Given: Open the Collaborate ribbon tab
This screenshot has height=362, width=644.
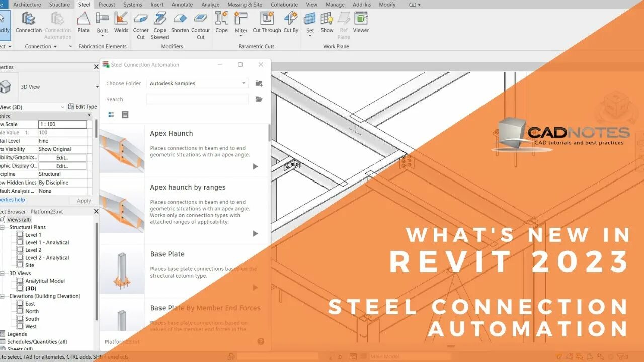Looking at the screenshot, I should tap(284, 5).
